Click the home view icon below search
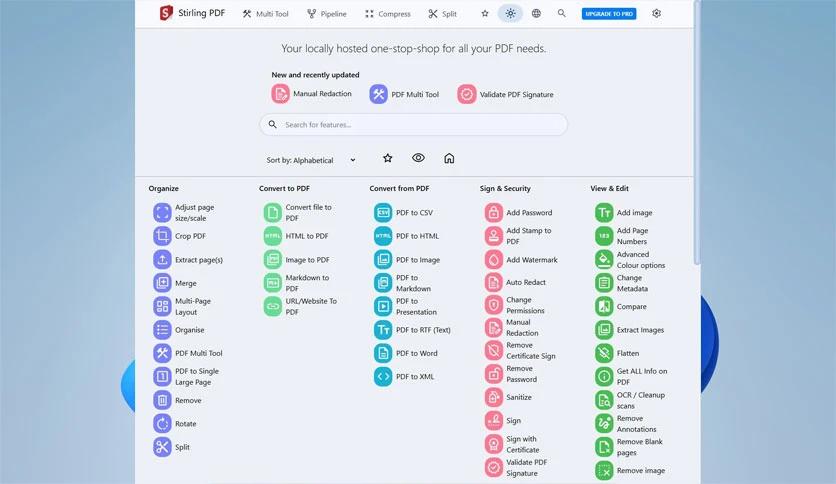Image resolution: width=836 pixels, height=484 pixels. point(449,158)
